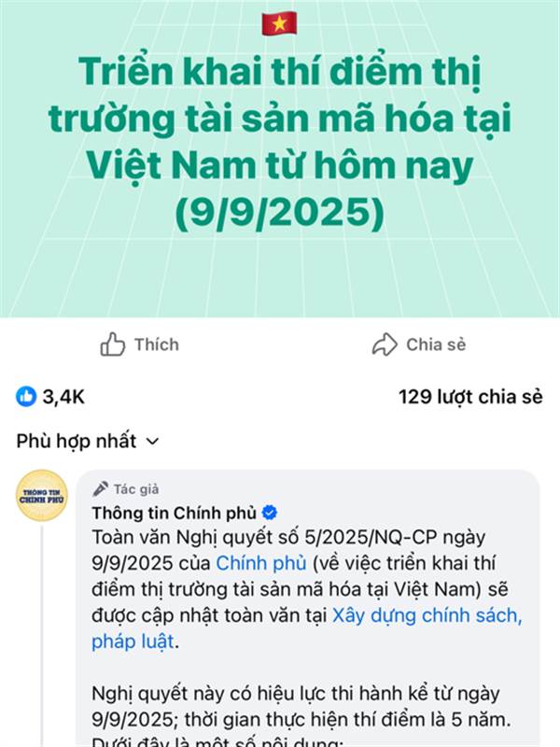Tap the blue verified badge
Image resolution: width=560 pixels, height=747 pixels.
(x=270, y=513)
